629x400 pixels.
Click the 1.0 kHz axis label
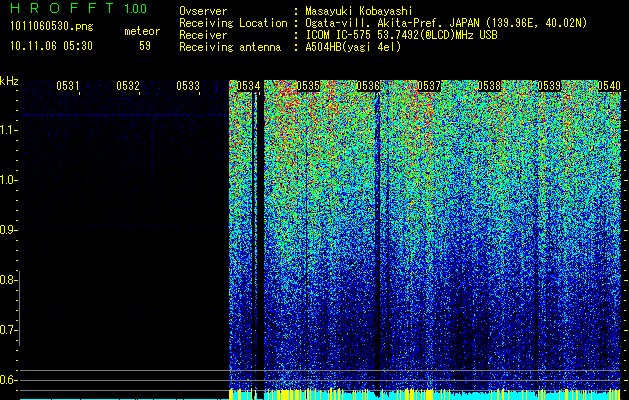7,180
